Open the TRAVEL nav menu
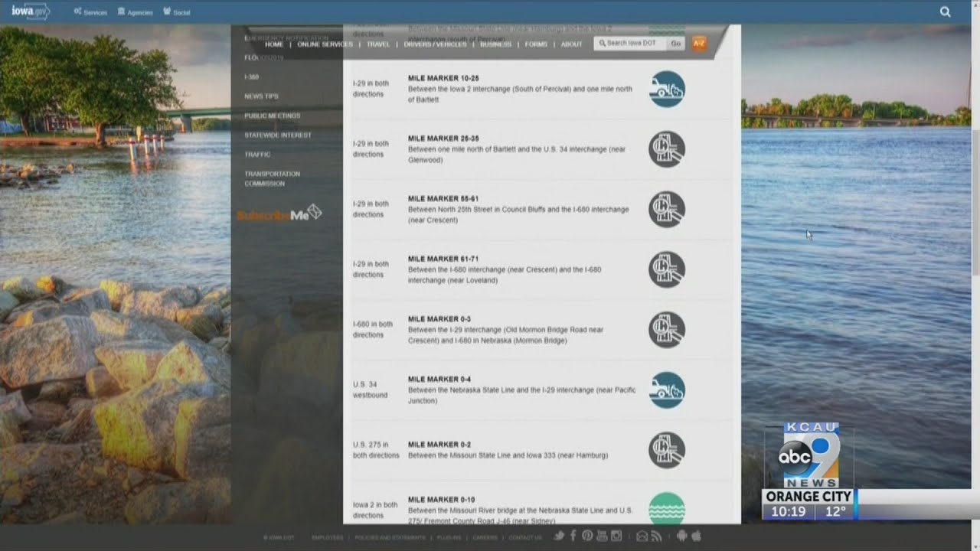Image resolution: width=980 pixels, height=551 pixels. pyautogui.click(x=378, y=44)
